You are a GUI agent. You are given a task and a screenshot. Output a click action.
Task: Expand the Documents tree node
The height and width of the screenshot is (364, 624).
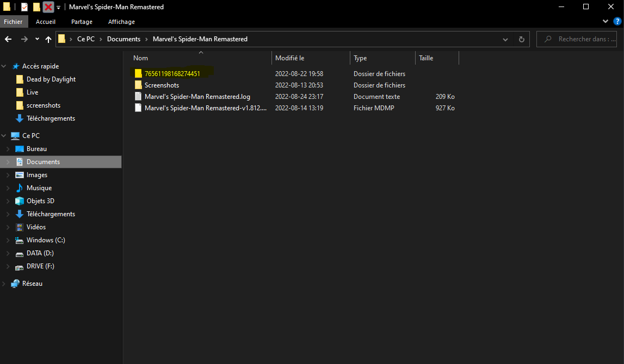(x=8, y=162)
